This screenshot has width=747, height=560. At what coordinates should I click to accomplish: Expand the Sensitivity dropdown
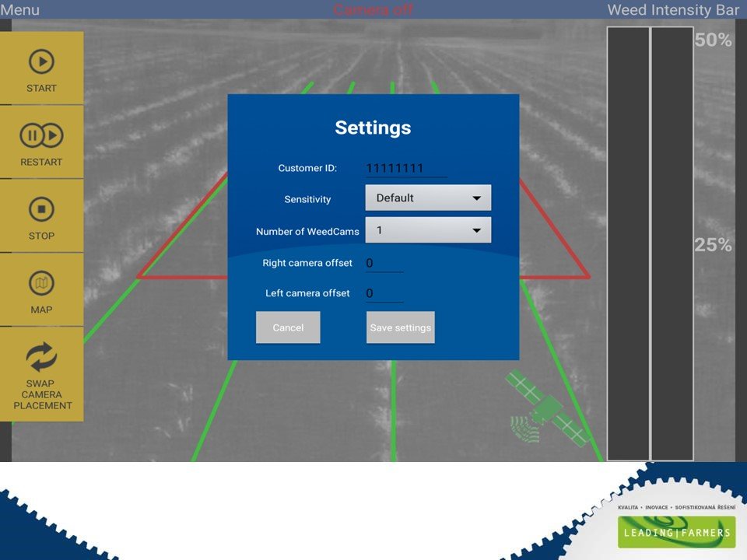(428, 198)
